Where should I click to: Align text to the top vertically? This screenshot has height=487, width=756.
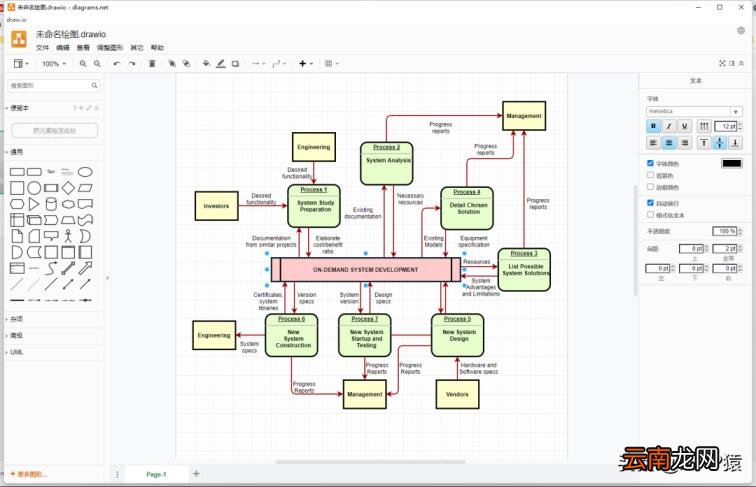[704, 143]
